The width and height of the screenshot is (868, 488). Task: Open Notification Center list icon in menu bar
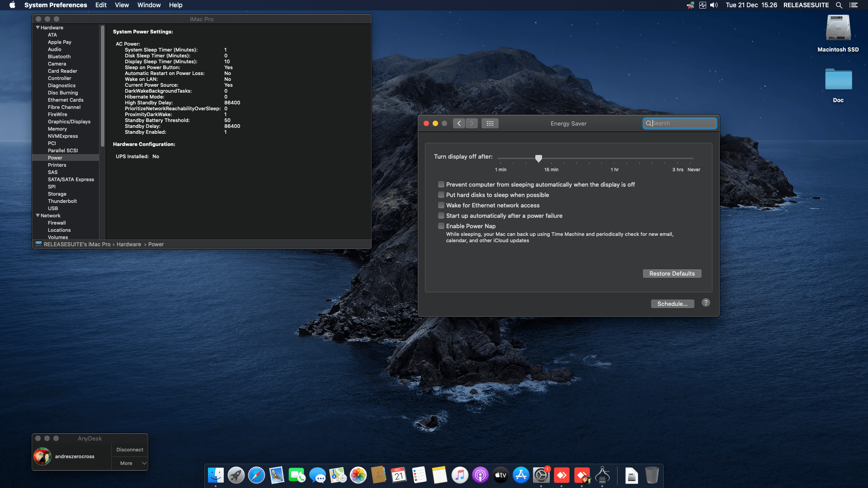[853, 5]
